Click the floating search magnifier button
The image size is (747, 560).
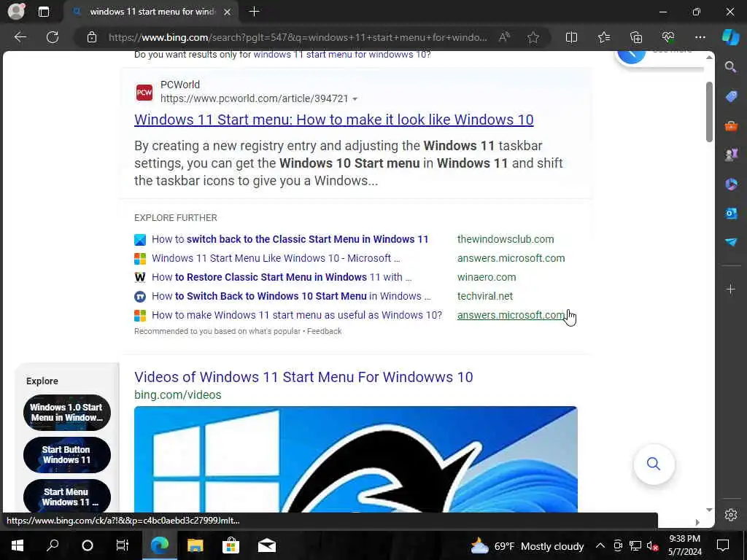pyautogui.click(x=654, y=464)
